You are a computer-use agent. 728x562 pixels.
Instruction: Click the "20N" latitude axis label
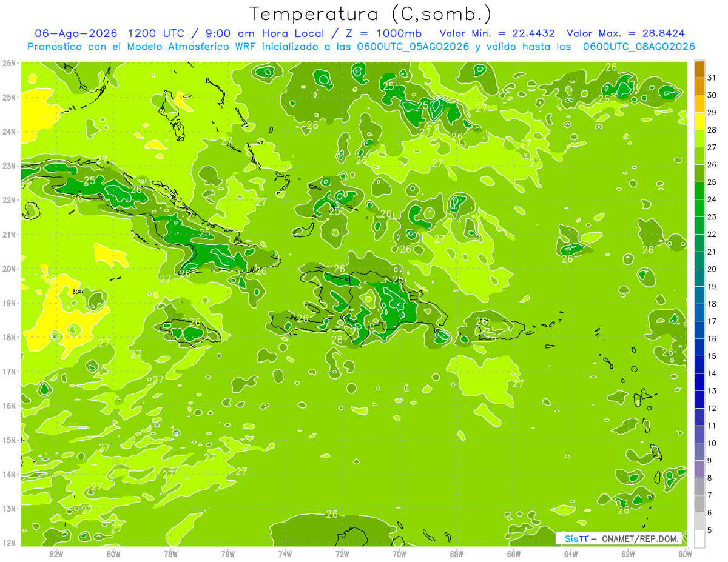coord(8,268)
